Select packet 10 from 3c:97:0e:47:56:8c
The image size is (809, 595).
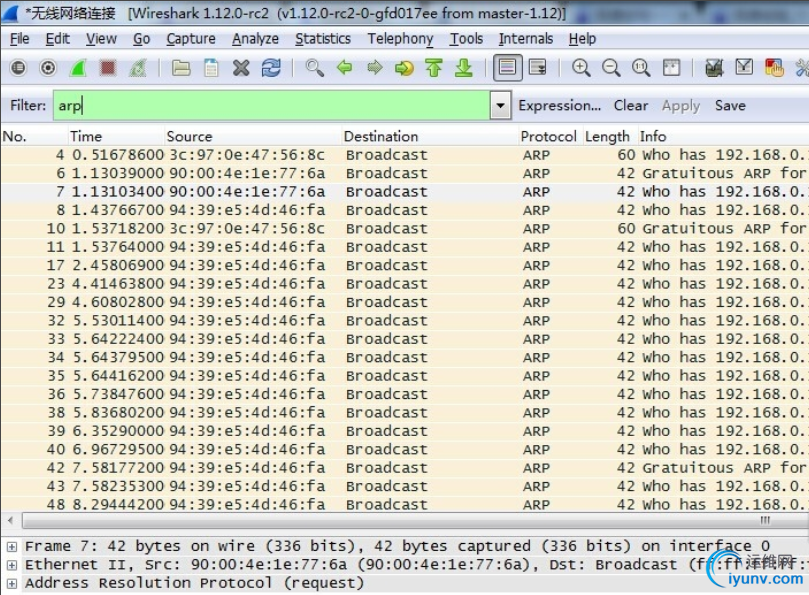[404, 229]
